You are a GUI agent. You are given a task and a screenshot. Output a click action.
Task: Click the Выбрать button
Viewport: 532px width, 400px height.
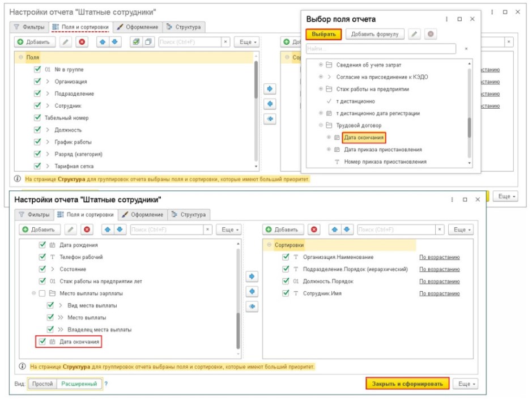click(x=324, y=34)
